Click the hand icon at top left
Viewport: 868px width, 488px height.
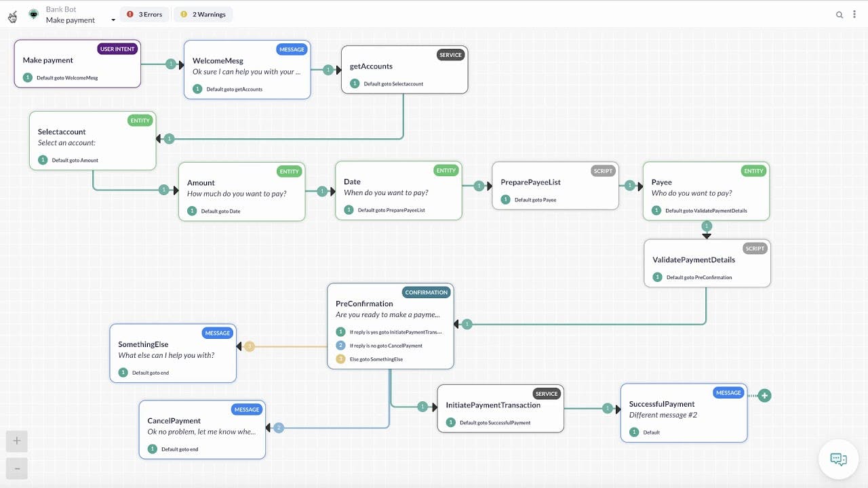click(x=12, y=16)
